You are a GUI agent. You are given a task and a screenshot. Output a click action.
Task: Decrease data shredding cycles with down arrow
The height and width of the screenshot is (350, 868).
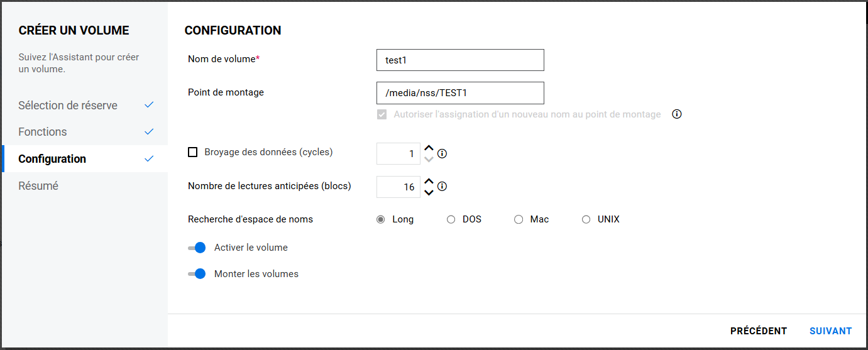tap(429, 159)
